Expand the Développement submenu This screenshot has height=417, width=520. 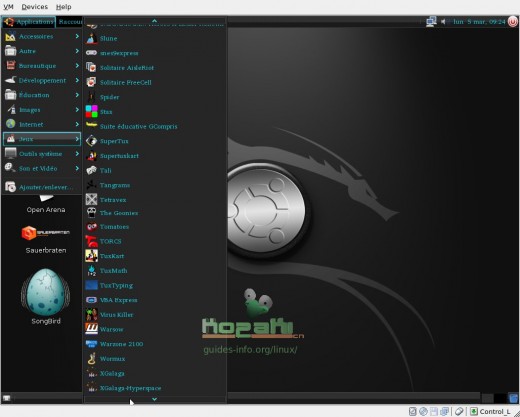[42, 80]
